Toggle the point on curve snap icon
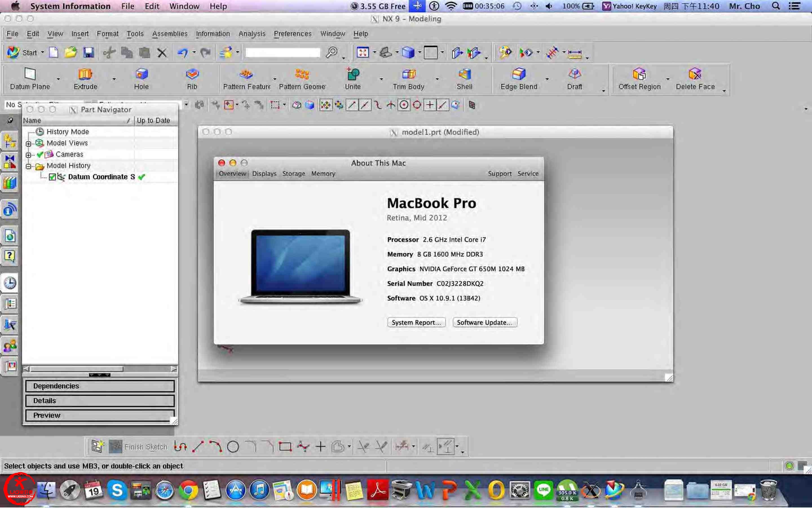The width and height of the screenshot is (812, 508). [x=443, y=105]
